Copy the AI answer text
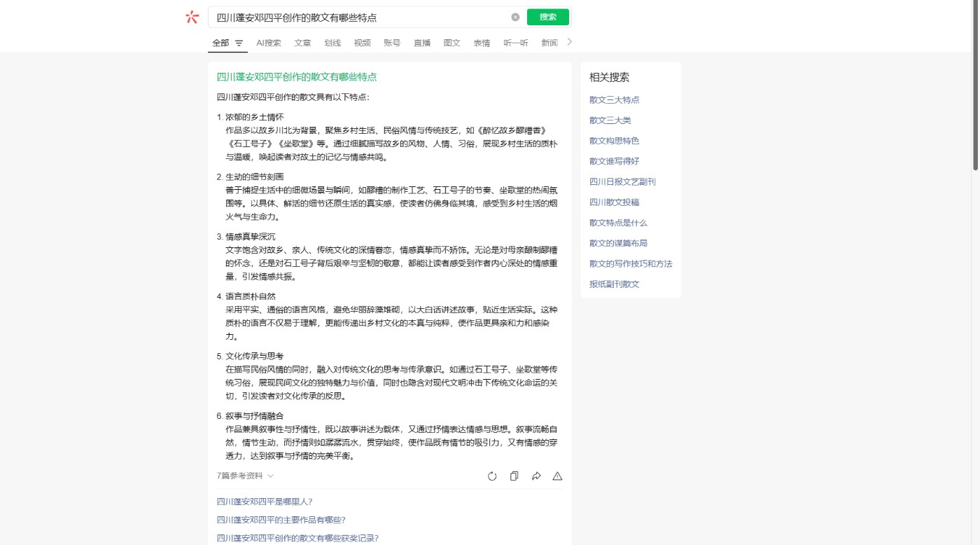The width and height of the screenshot is (980, 545). [x=514, y=476]
